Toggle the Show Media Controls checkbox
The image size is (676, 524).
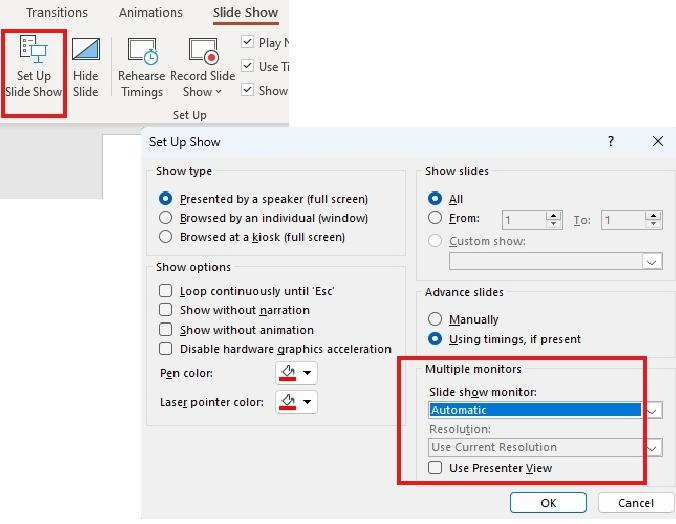point(247,90)
